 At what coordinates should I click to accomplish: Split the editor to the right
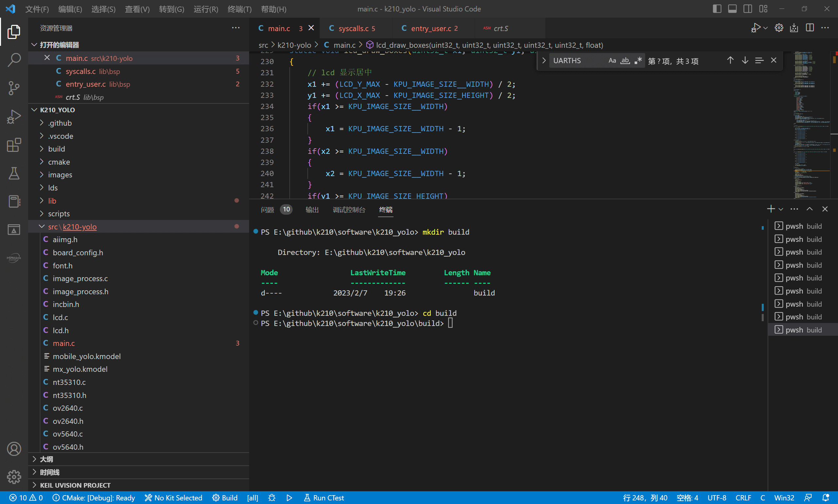[x=810, y=28]
